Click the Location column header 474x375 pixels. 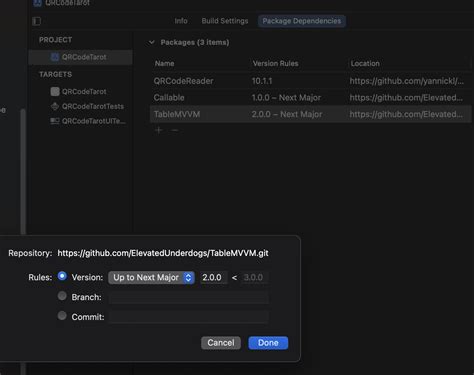(365, 63)
